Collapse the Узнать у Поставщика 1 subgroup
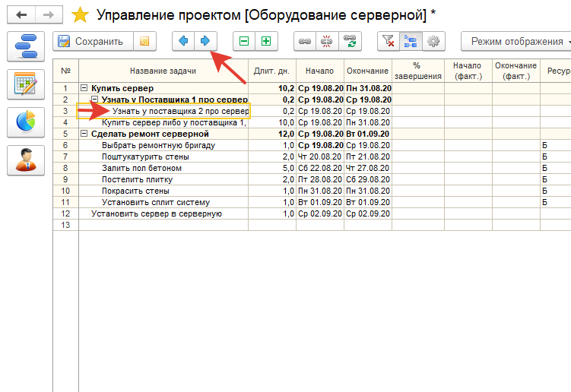Screen dimensions: 571x392 [x=95, y=99]
